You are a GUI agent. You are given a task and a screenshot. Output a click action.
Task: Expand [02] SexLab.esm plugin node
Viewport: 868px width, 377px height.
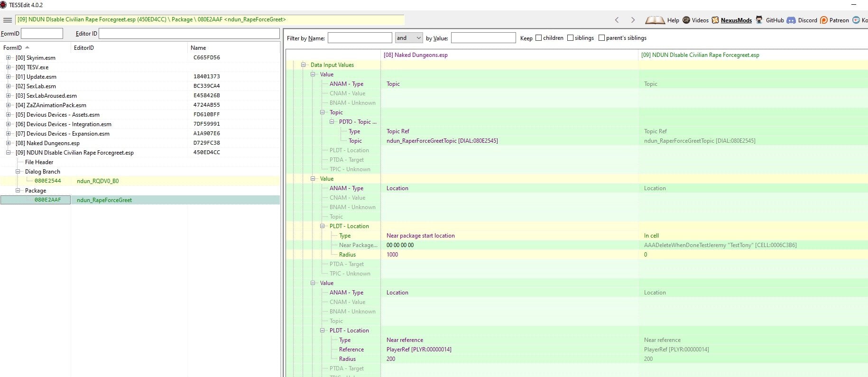8,86
